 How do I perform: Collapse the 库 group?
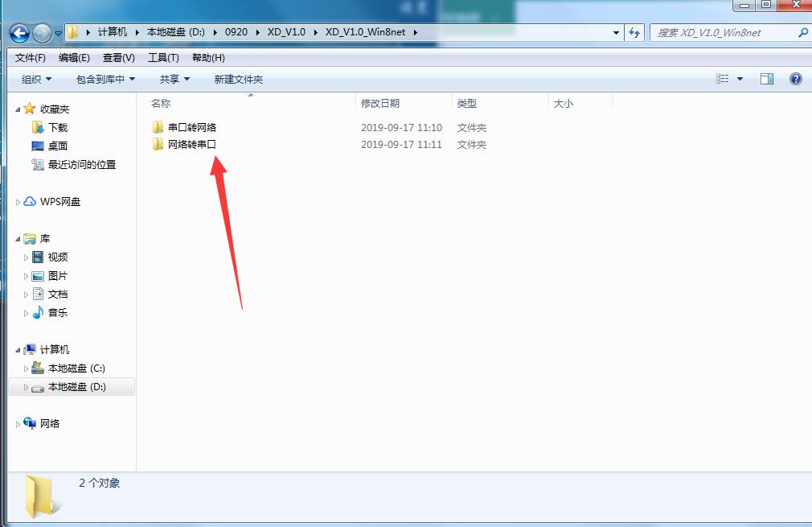click(18, 239)
